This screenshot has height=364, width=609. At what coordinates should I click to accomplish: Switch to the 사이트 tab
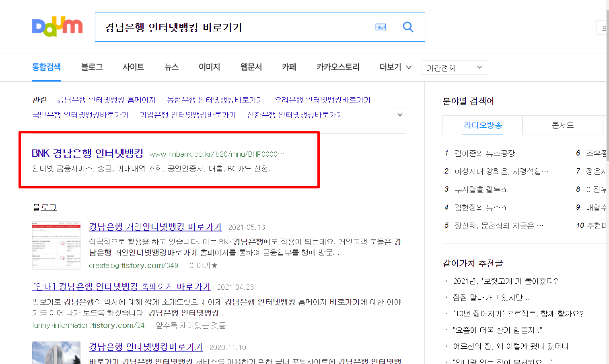134,67
